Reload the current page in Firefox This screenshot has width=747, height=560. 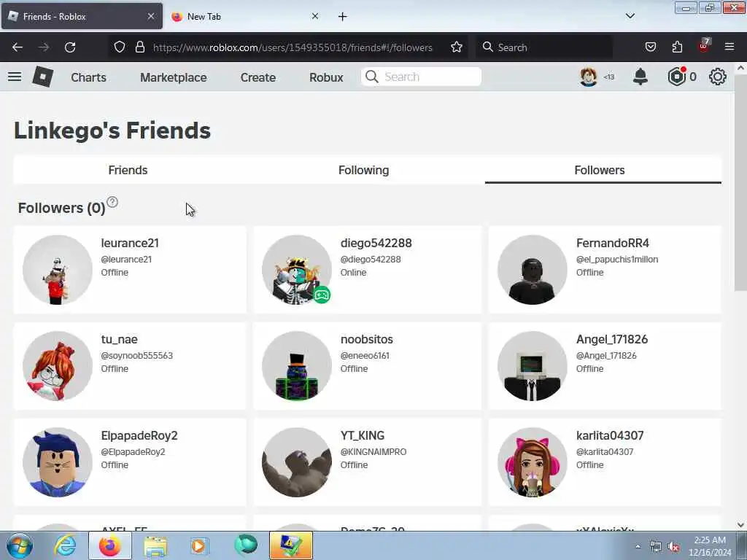[70, 47]
